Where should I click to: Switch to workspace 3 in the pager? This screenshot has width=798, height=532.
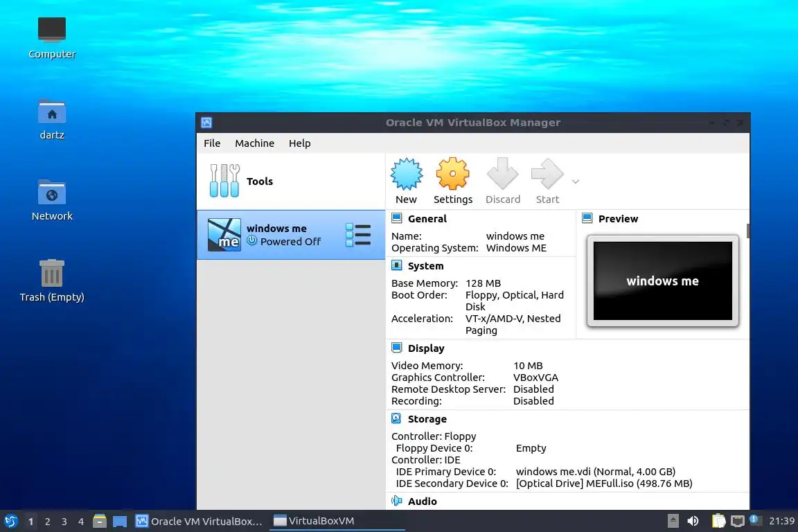(64, 522)
